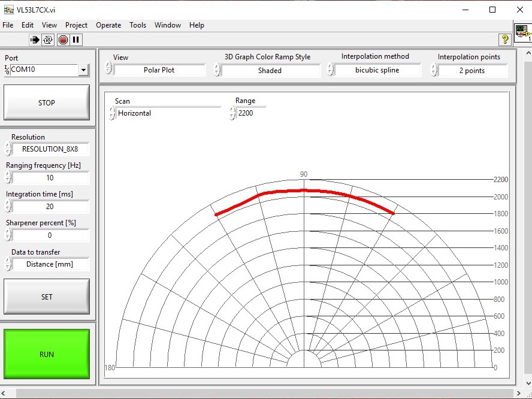Click the Interpolation method stepper arrows

pyautogui.click(x=331, y=69)
